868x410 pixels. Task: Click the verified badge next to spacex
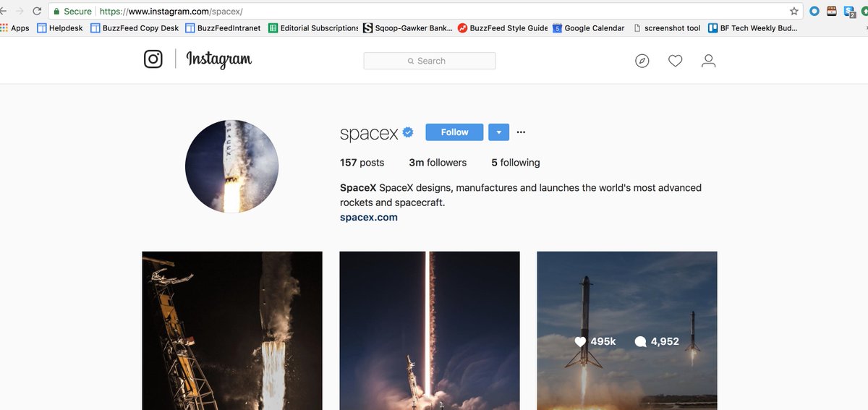click(x=408, y=132)
